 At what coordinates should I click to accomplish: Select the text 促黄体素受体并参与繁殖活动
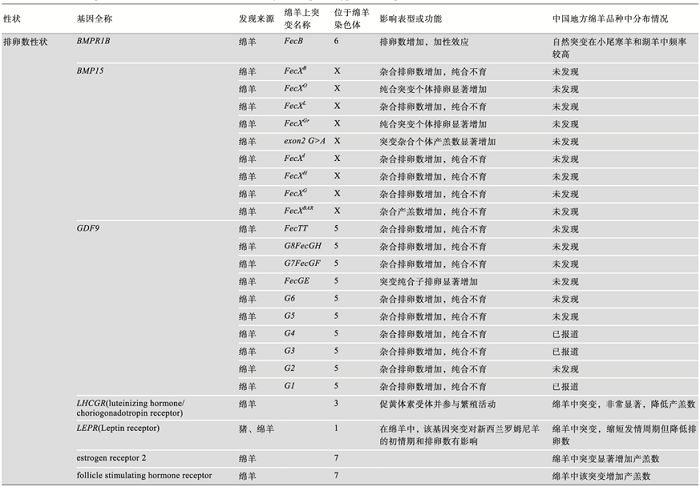point(438,404)
